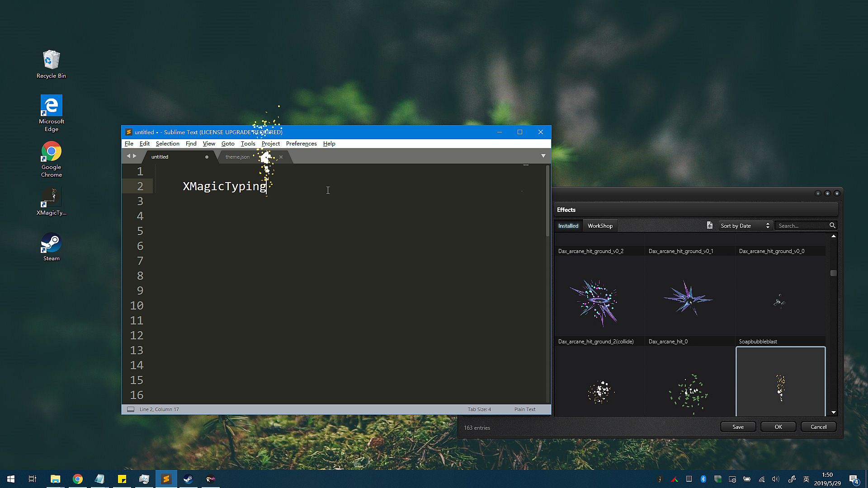Open the Sort by Date dropdown
The image size is (868, 488).
click(x=745, y=225)
